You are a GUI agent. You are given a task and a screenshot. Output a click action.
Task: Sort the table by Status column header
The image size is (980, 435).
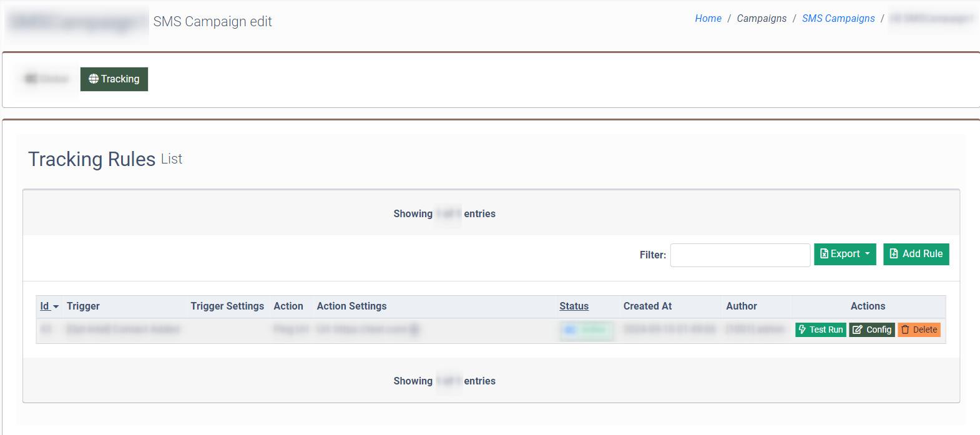[x=574, y=306]
